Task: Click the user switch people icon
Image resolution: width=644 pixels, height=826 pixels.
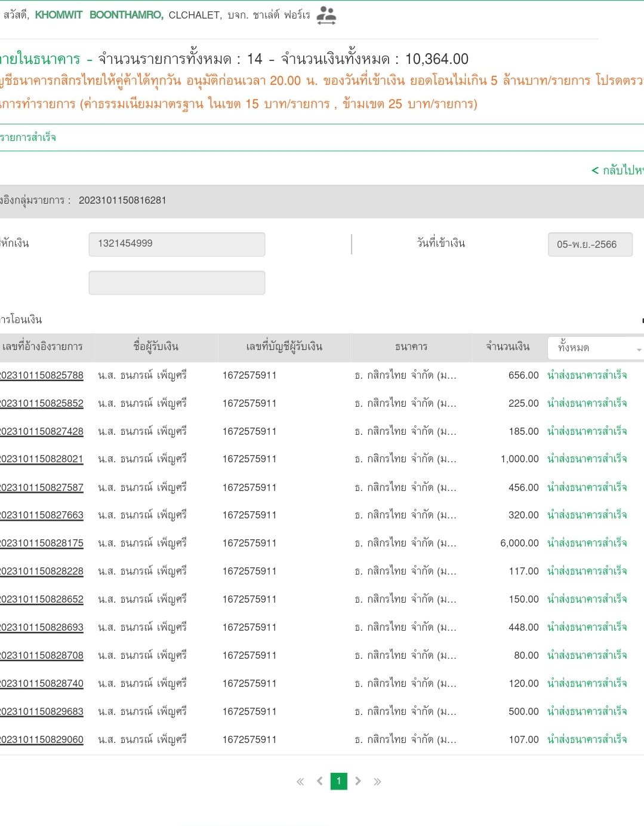Action: (x=326, y=15)
